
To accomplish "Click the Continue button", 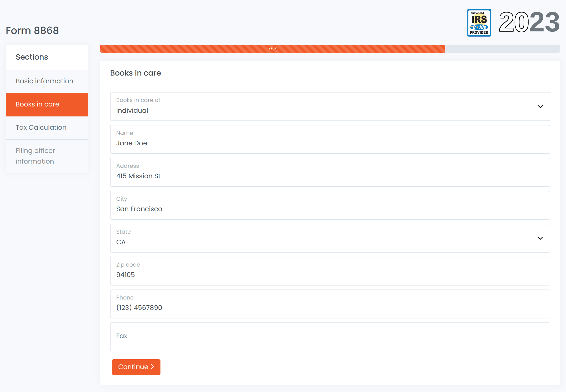I will coord(136,367).
